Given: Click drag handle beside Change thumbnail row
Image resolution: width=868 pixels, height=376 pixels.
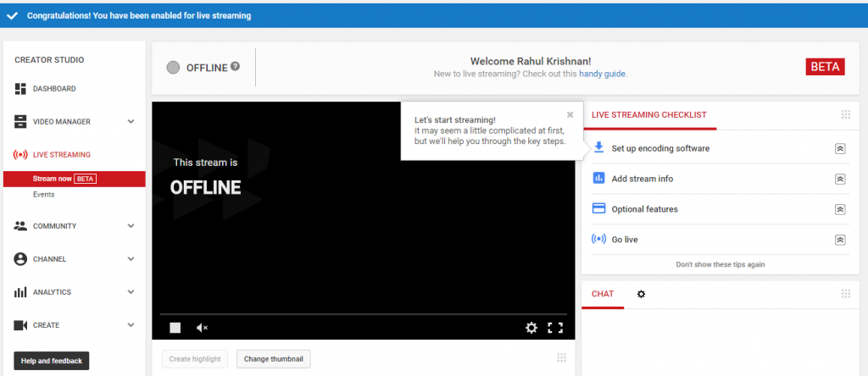Looking at the screenshot, I should [x=561, y=357].
